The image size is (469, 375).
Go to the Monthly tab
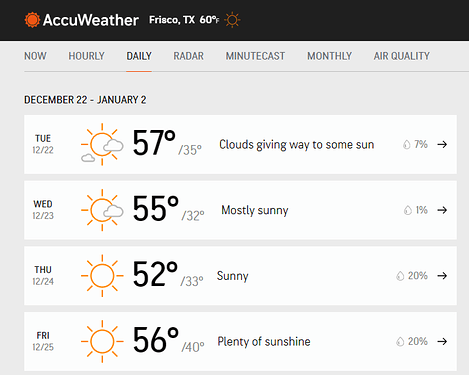[x=330, y=56]
